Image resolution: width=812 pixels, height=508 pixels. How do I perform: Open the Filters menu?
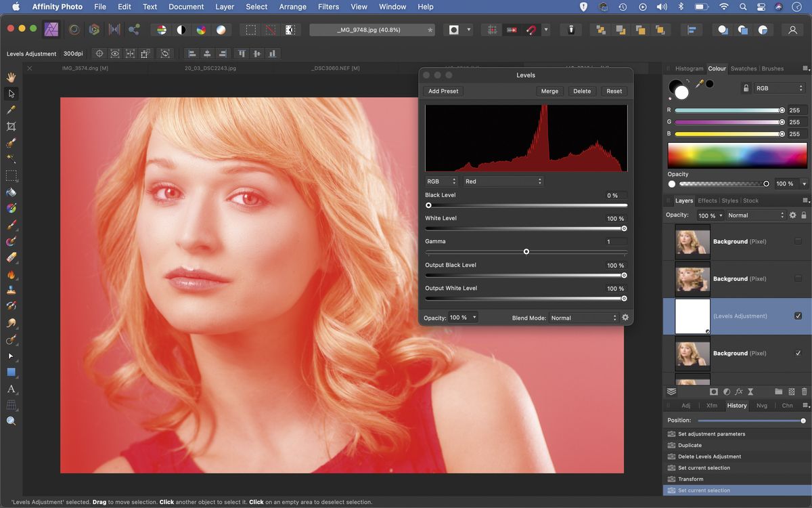[x=328, y=7]
